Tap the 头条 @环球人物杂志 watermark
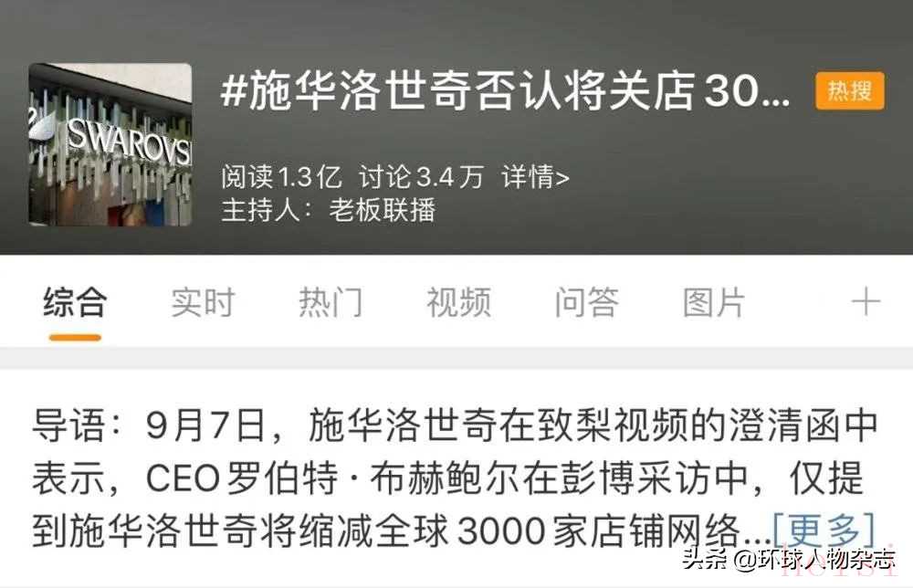 pos(789,560)
